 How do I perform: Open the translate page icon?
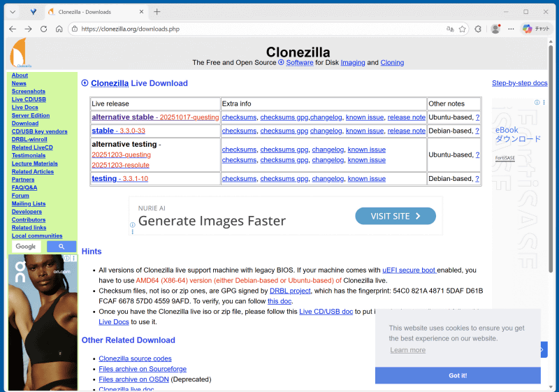450,29
